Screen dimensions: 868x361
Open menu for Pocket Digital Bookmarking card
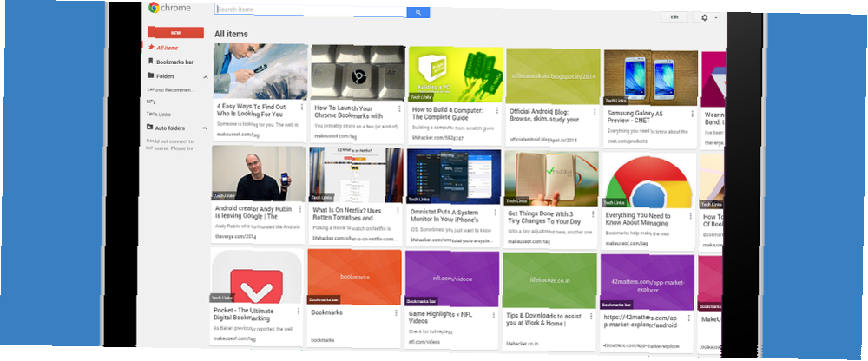pyautogui.click(x=299, y=312)
